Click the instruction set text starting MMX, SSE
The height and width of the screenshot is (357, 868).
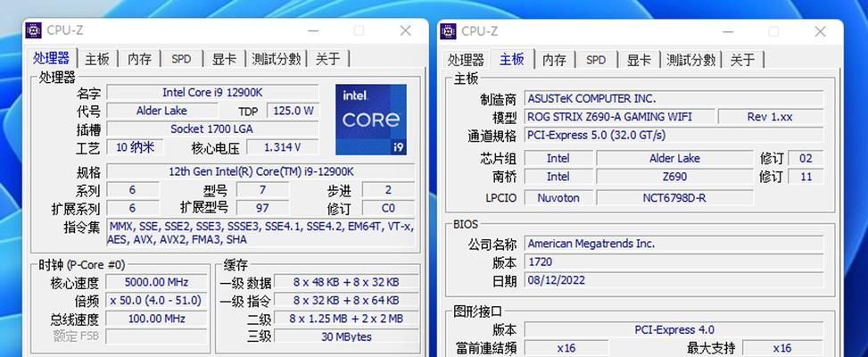pos(260,233)
